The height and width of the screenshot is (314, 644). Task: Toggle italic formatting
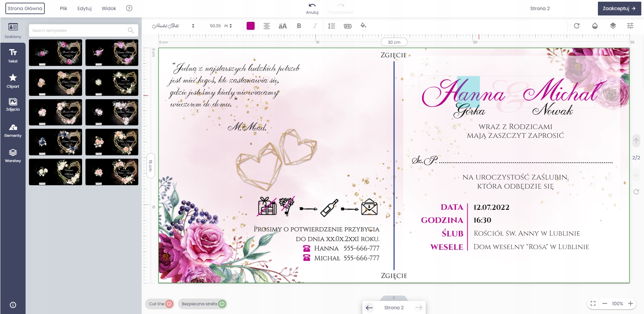click(315, 26)
